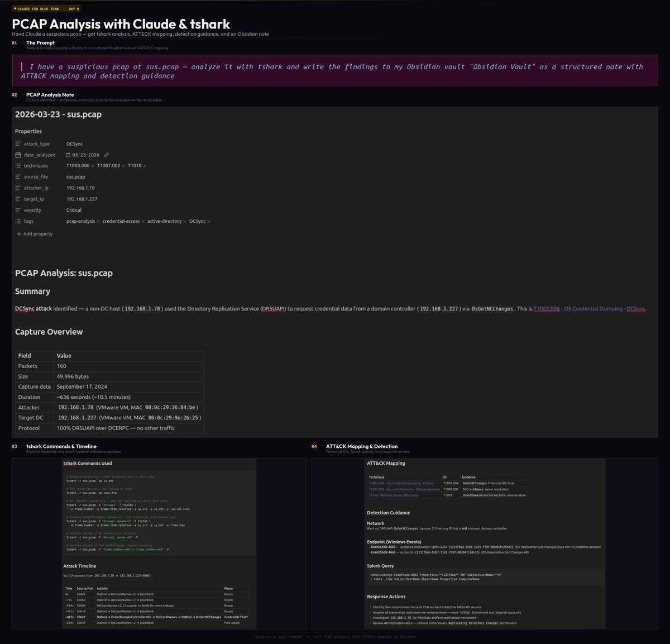Click the Network subheading under Detection Guidance
The image size is (670, 644).
376,523
